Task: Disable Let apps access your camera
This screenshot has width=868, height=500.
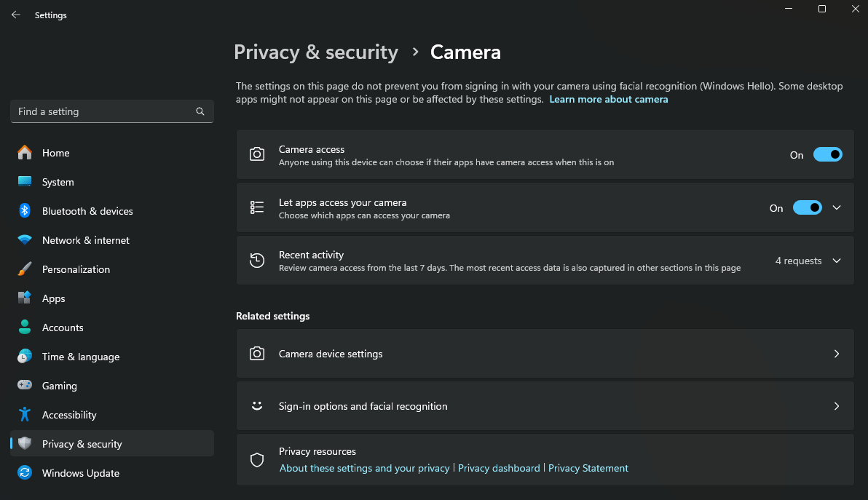Action: pyautogui.click(x=807, y=207)
